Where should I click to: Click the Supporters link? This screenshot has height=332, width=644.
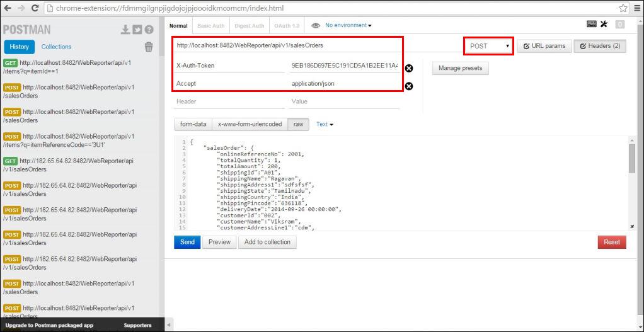point(137,325)
